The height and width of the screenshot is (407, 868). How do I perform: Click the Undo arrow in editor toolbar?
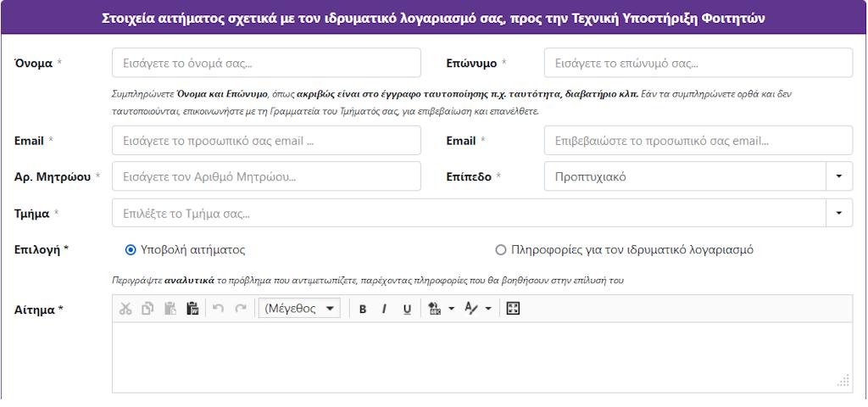pos(218,309)
